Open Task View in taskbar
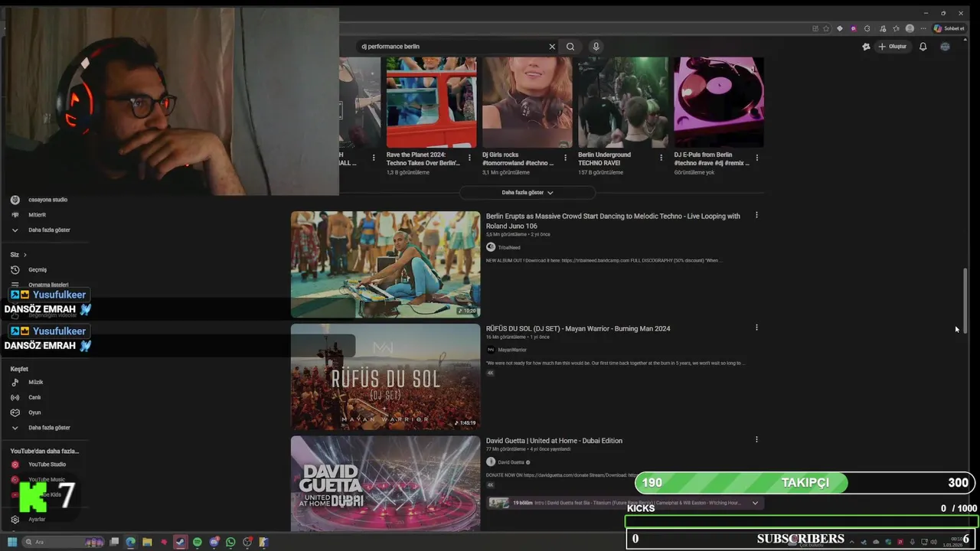Screen dimensions: 980x551 pos(114,542)
